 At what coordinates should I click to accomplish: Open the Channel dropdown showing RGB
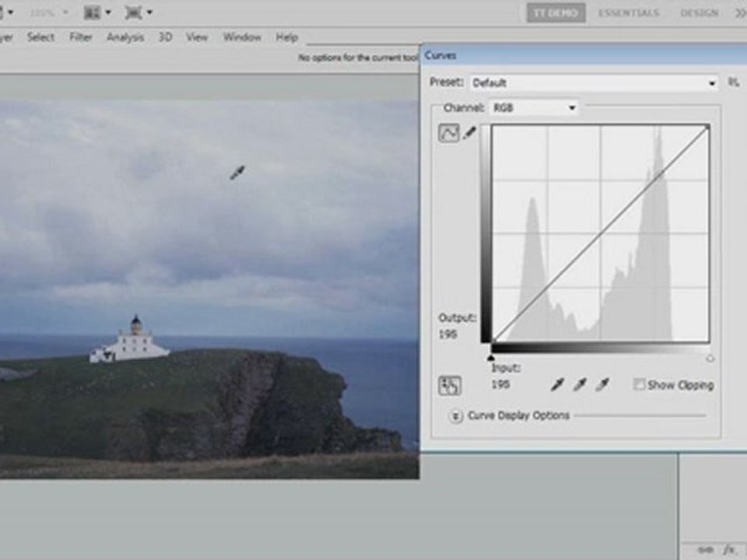534,108
